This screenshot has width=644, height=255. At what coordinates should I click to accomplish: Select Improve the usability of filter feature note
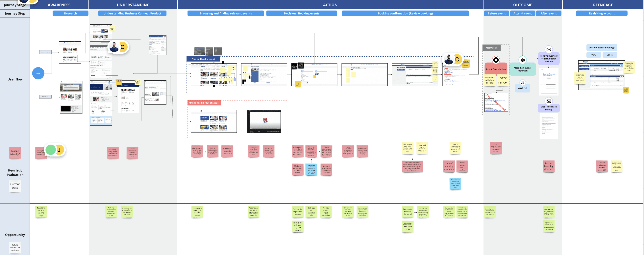[x=197, y=212]
